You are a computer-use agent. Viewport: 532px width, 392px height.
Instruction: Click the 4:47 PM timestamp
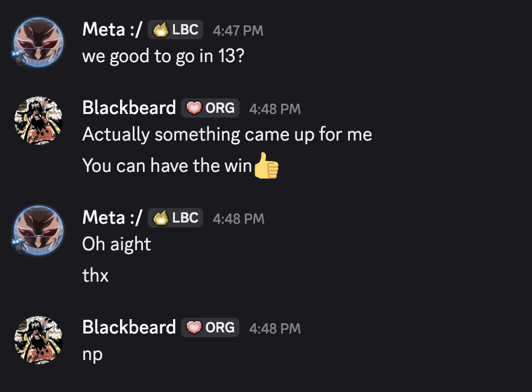[x=238, y=30]
